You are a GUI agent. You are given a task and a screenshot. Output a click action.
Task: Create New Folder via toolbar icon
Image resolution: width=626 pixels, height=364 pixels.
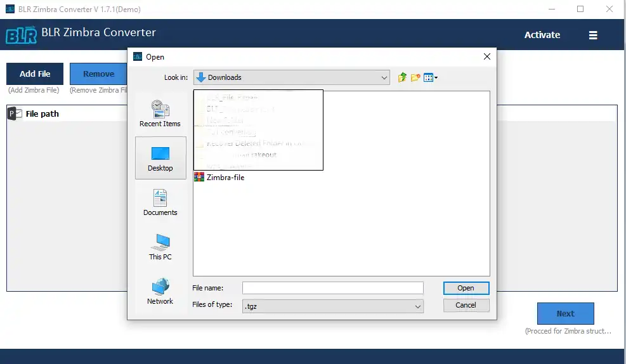(x=415, y=77)
